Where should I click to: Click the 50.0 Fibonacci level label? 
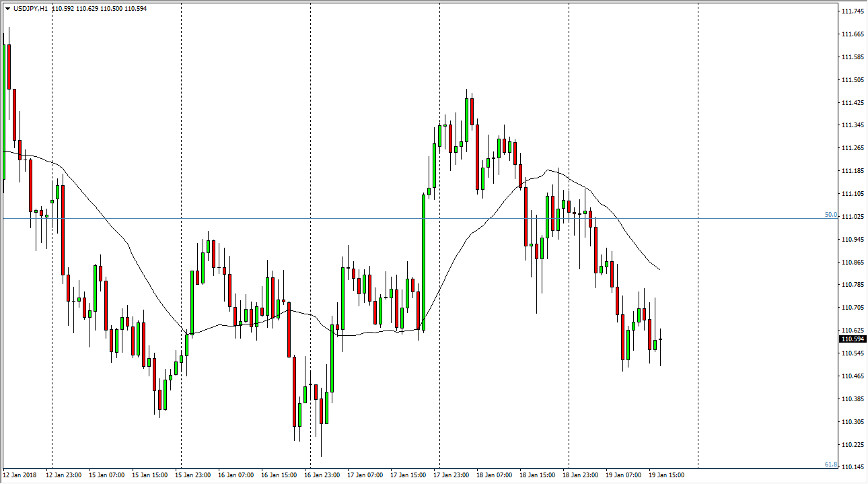[830, 215]
